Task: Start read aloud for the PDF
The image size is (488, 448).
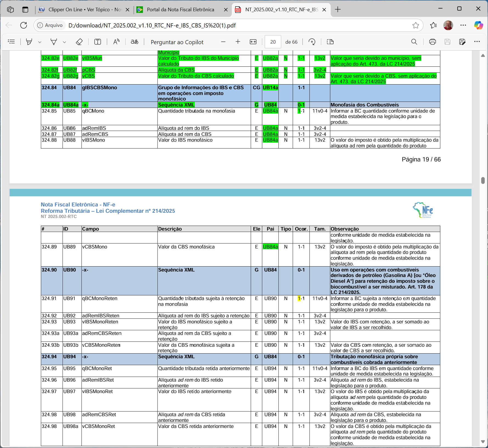Action: pos(117,42)
